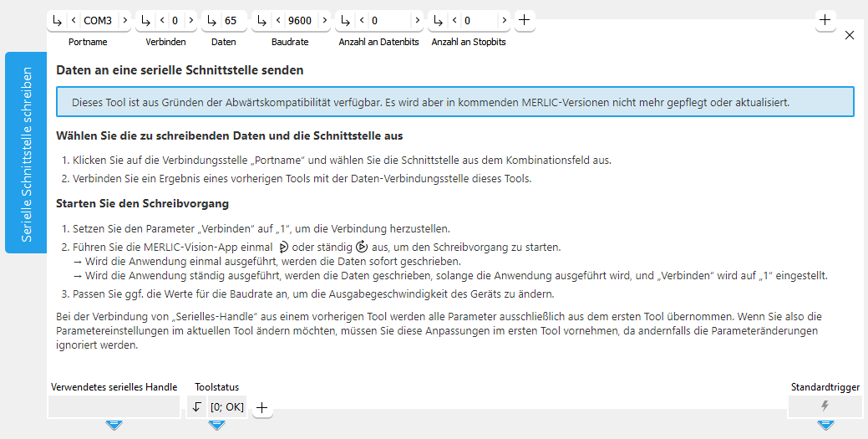Select previous Portname before COM3
This screenshot has width=868, height=439.
[x=74, y=20]
